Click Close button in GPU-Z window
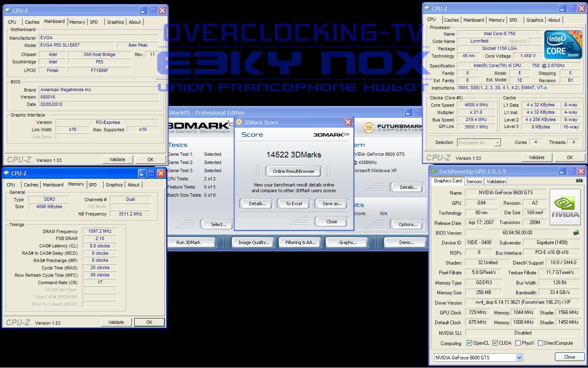588x368 pixels. [569, 357]
